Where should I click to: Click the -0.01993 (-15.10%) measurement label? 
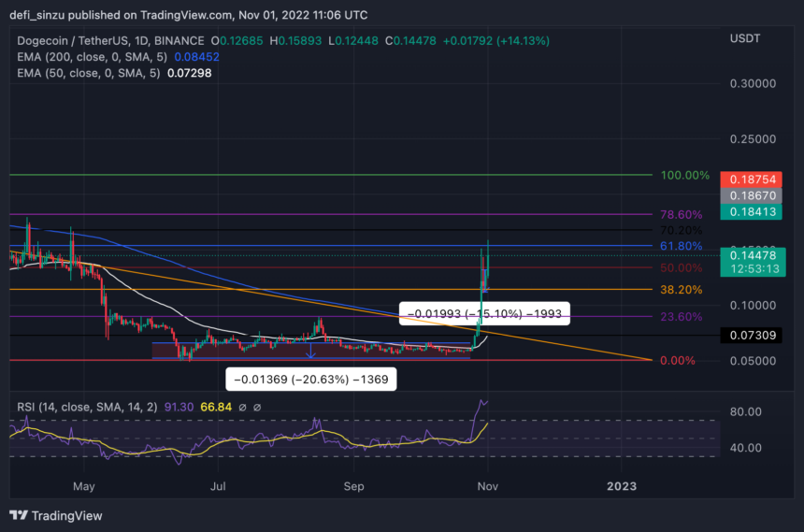483,314
